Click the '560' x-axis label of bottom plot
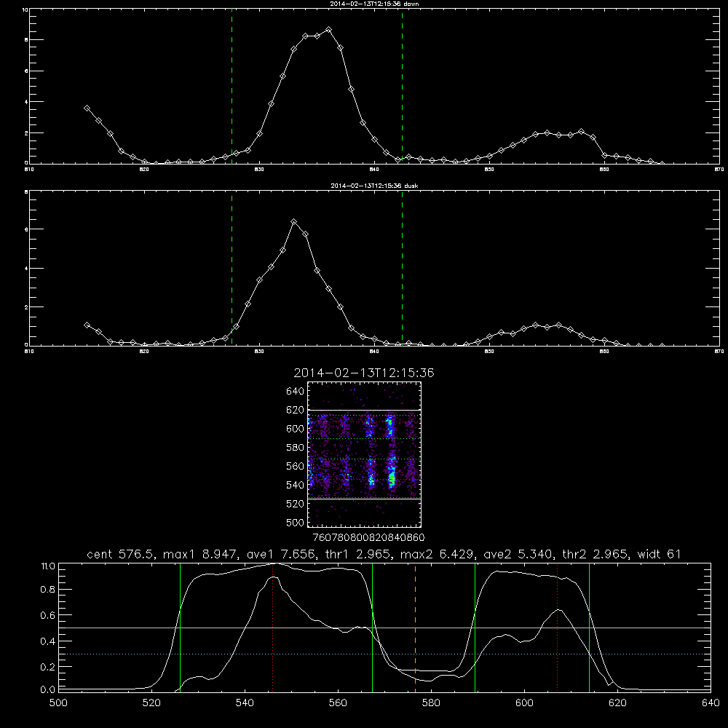This screenshot has height=728, width=728. coord(338,703)
